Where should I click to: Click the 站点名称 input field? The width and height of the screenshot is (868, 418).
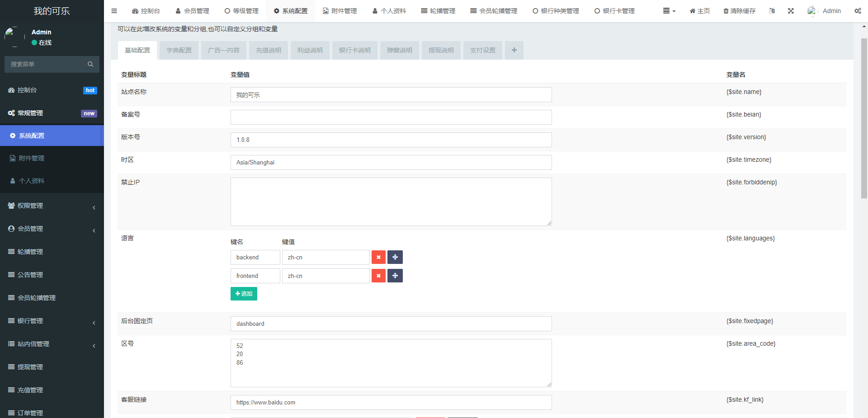click(x=391, y=95)
